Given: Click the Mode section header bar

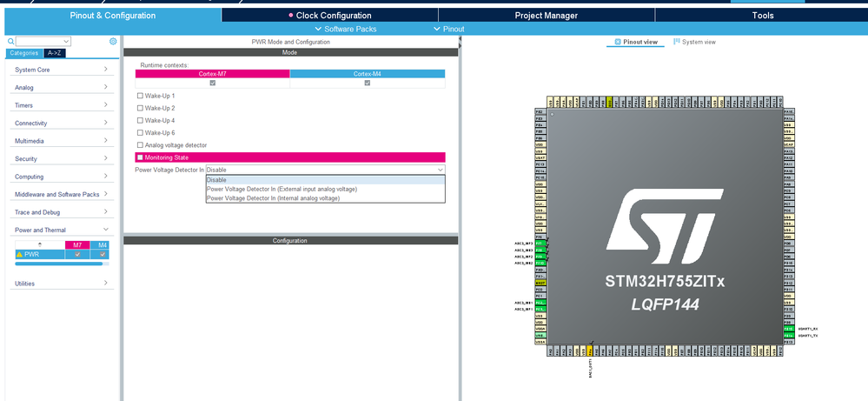Looking at the screenshot, I should tap(290, 52).
